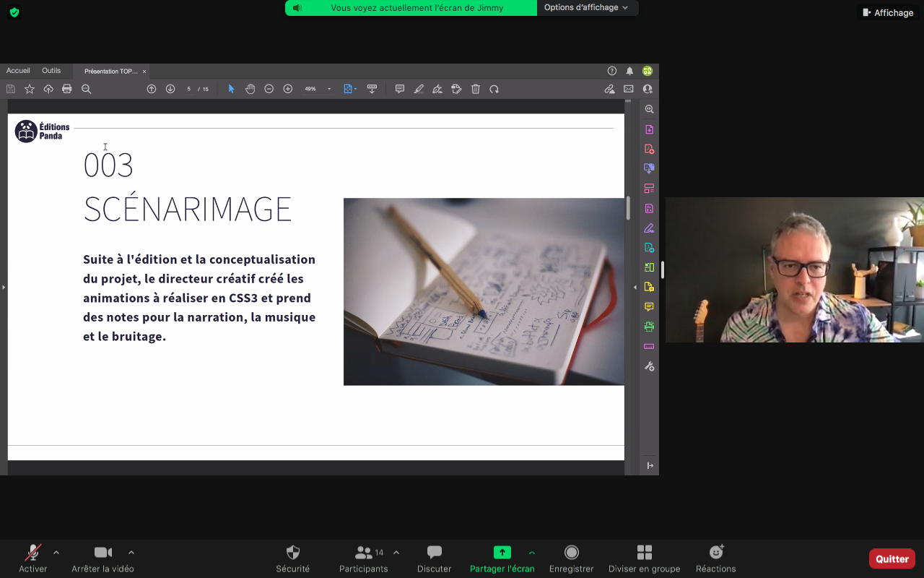This screenshot has height=578, width=924.
Task: Expand audio options arrow beside Activer
Action: [x=56, y=553]
